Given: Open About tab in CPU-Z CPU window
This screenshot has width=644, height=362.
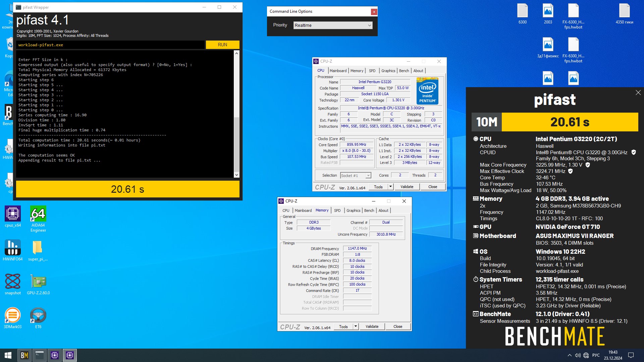Looking at the screenshot, I should [x=418, y=71].
